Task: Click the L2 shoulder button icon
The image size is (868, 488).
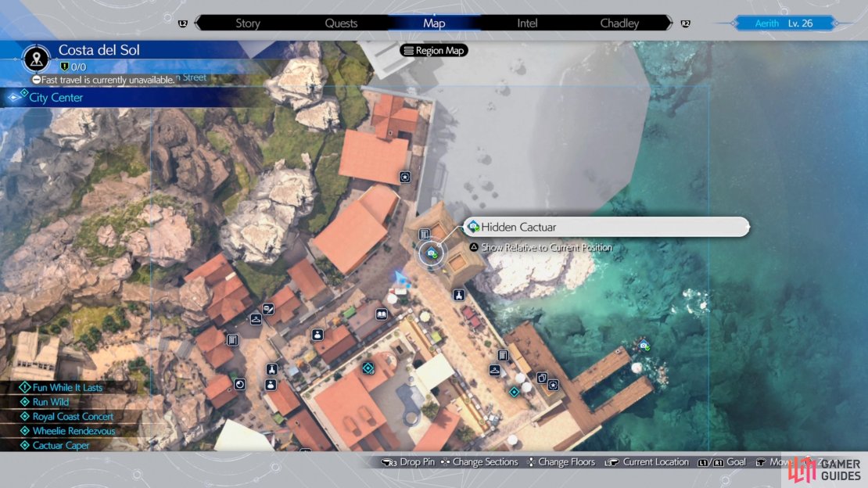Action: 183,23
